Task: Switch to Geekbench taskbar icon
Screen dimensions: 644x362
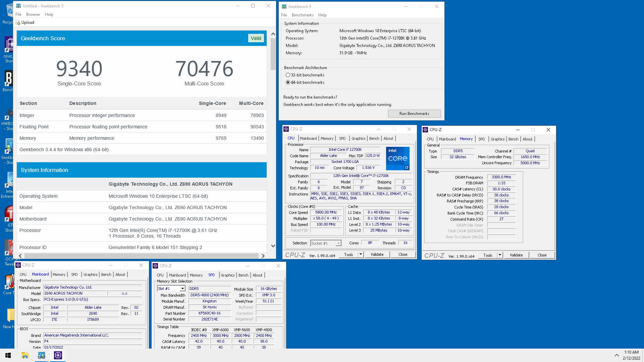Action: tap(42, 355)
